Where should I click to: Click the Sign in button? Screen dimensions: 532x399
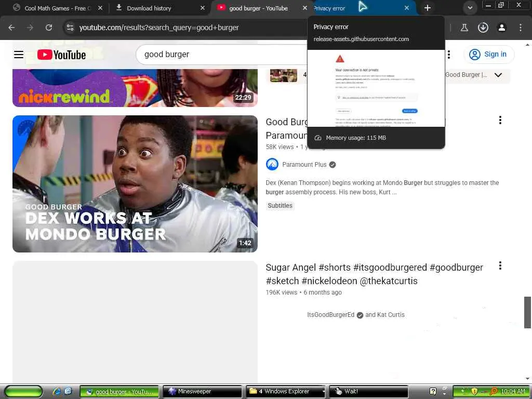click(489, 54)
